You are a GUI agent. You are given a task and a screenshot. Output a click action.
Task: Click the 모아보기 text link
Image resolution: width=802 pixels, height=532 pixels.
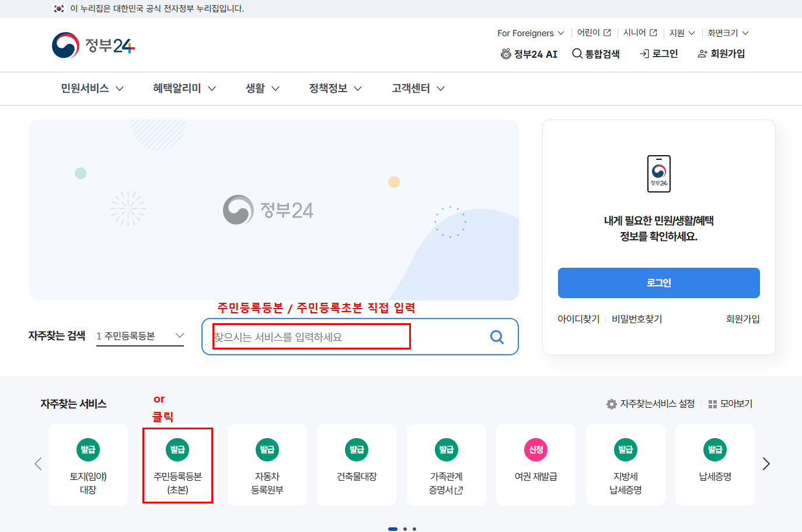point(736,404)
